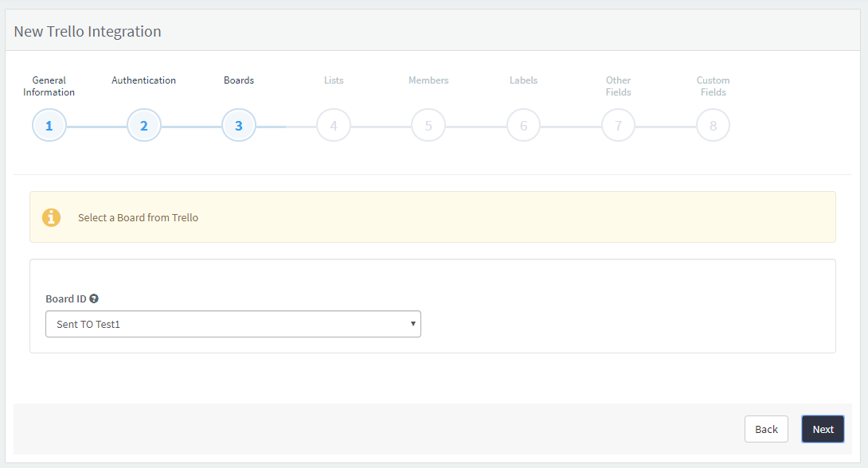Click the 'New Trello Integration' heading
The image size is (868, 468).
coord(88,32)
